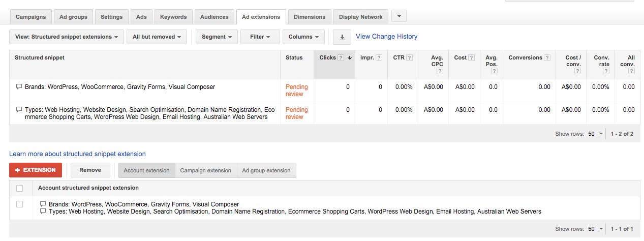Open Learn more about structured snippet extension

coord(77,154)
